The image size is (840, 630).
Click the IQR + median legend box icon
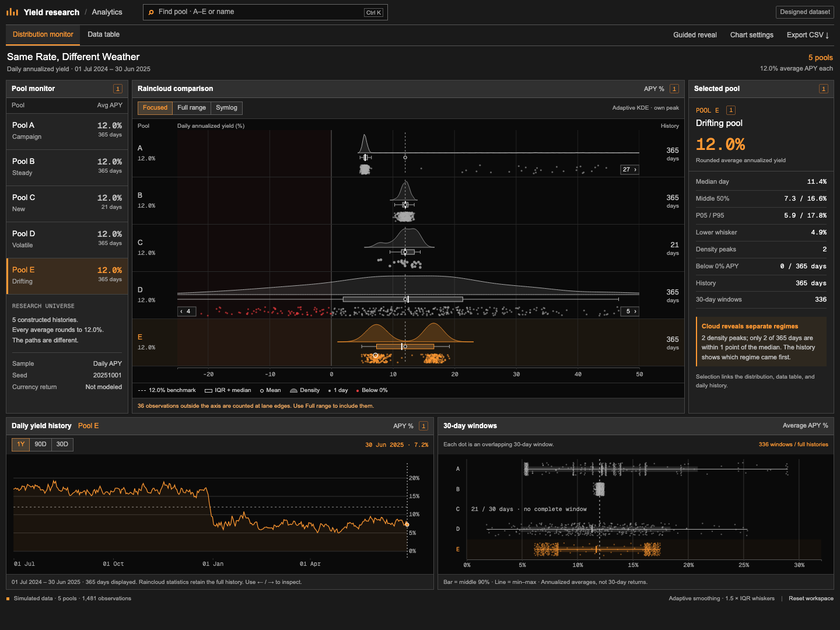click(x=208, y=391)
